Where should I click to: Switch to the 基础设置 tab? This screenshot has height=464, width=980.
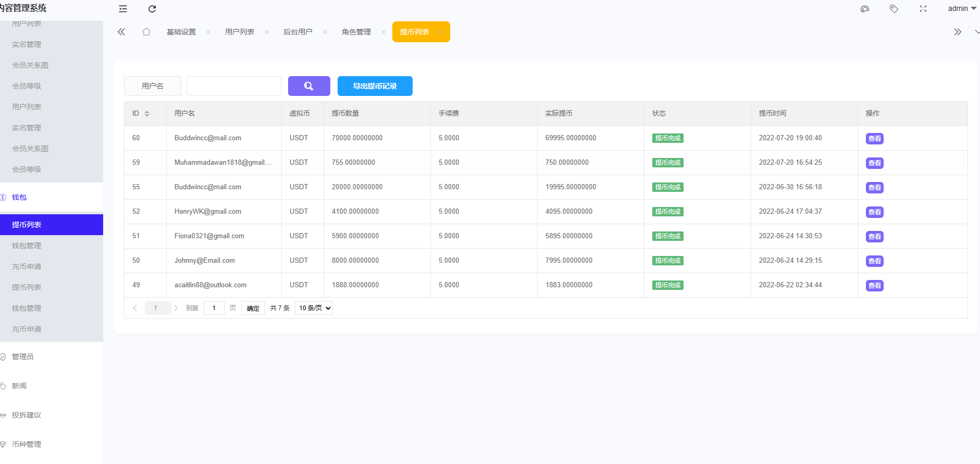tap(181, 32)
